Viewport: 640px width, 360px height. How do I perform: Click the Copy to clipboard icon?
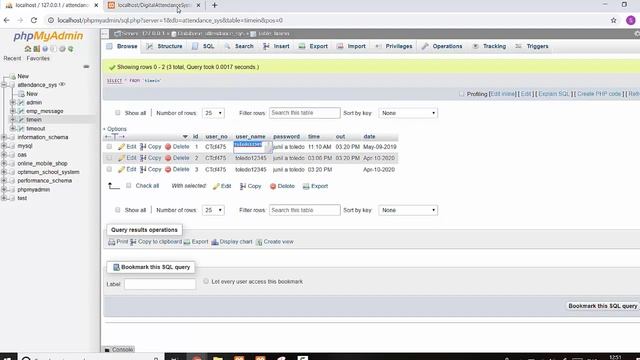133,242
